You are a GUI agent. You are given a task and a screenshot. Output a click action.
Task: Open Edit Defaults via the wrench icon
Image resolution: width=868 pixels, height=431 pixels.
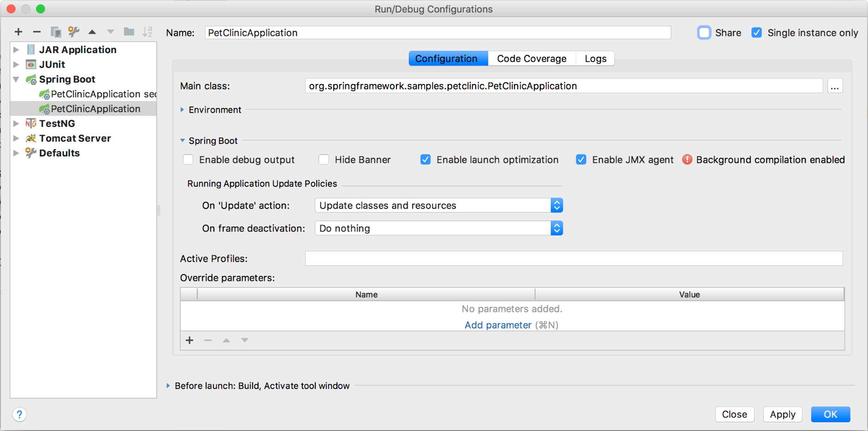tap(73, 31)
